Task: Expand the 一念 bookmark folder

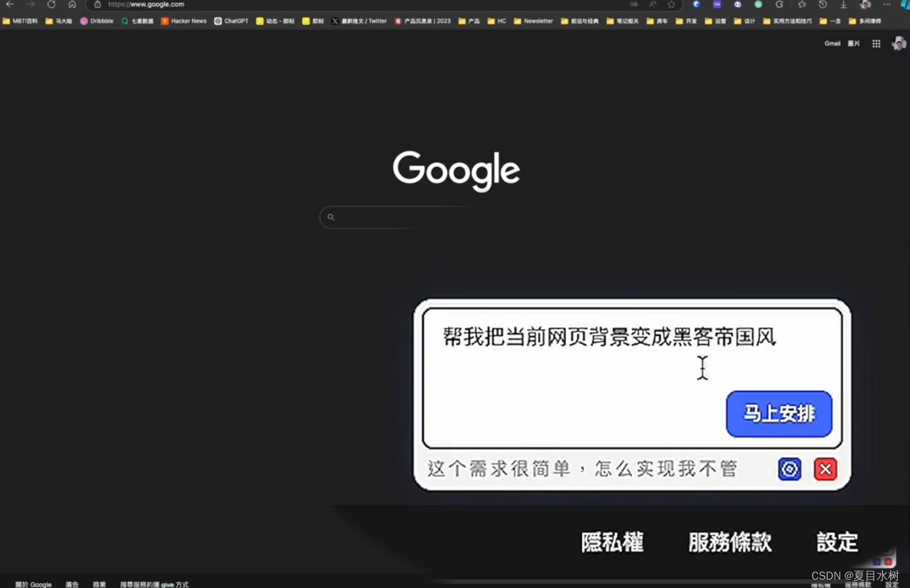Action: click(830, 21)
